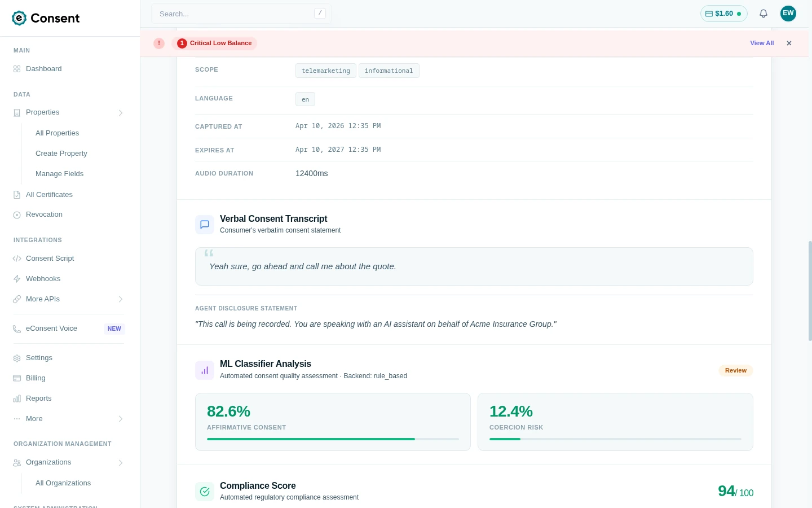This screenshot has height=508, width=812.
Task: Select the Webhooks sidebar icon
Action: tap(17, 279)
